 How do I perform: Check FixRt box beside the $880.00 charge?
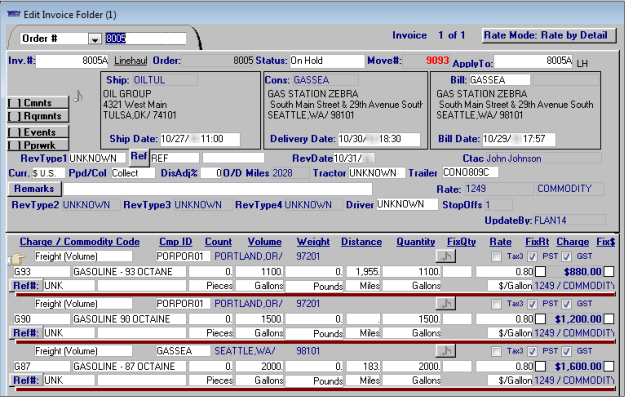click(540, 272)
